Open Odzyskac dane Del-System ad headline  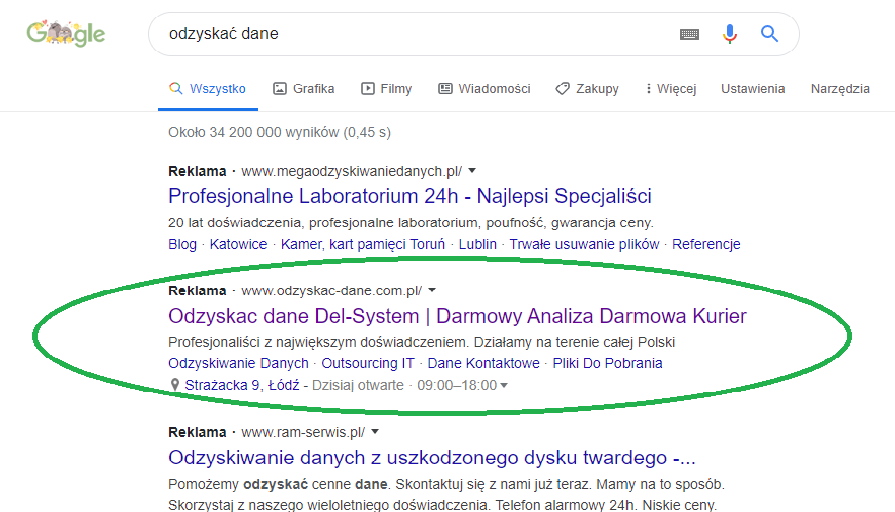pos(457,316)
